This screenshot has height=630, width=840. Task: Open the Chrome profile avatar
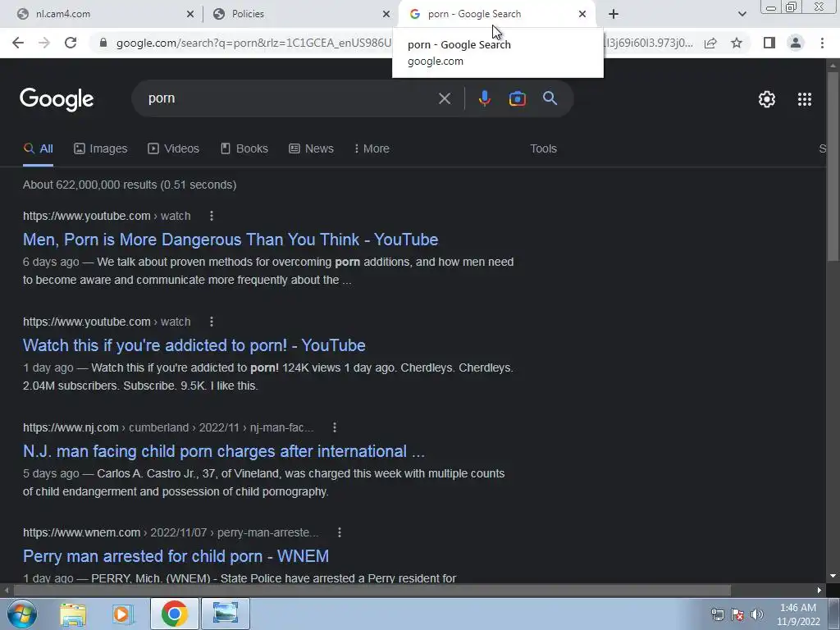pyautogui.click(x=796, y=43)
